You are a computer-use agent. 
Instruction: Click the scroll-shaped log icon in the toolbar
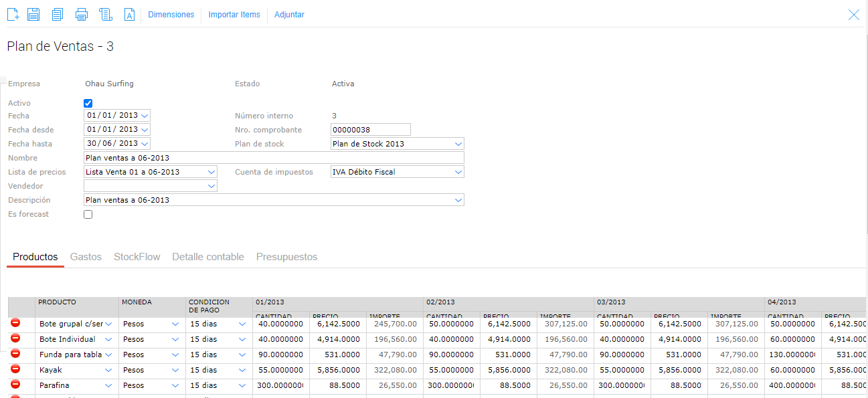pos(105,14)
